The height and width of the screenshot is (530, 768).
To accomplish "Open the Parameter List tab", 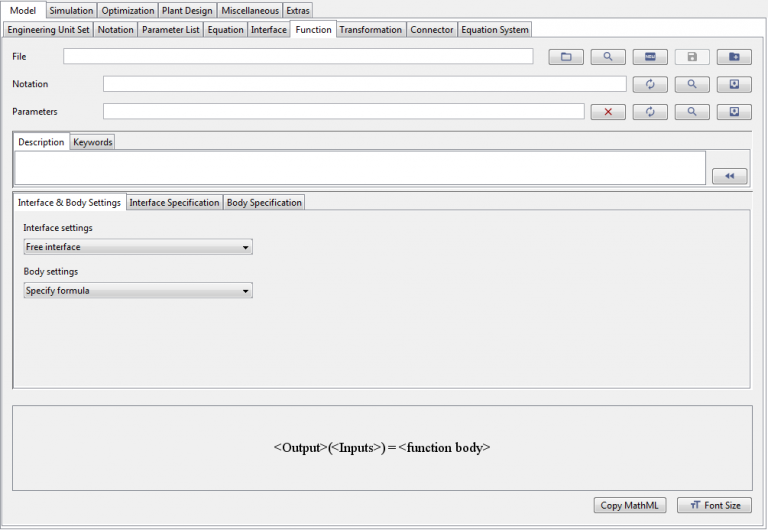I will (170, 29).
